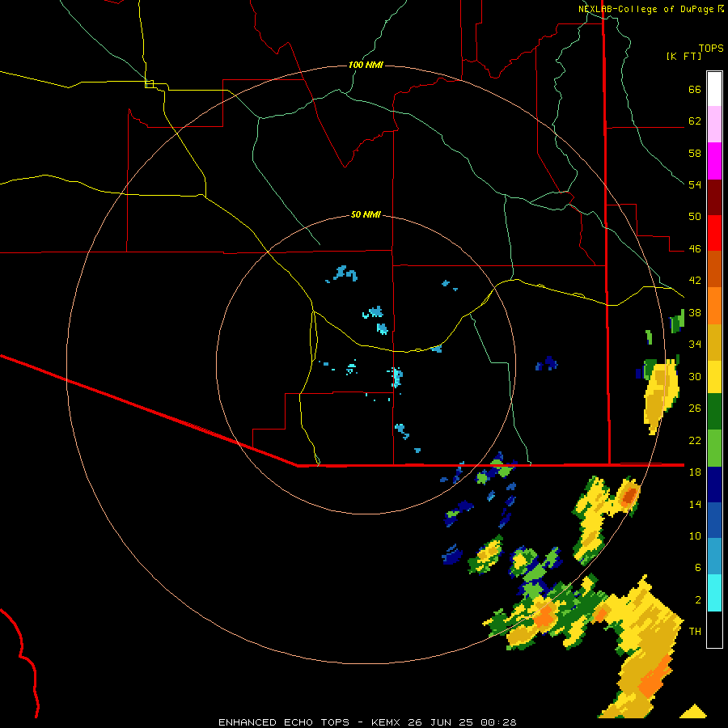This screenshot has width=728, height=728.
Task: Click the legend value '18'
Action: coord(695,472)
